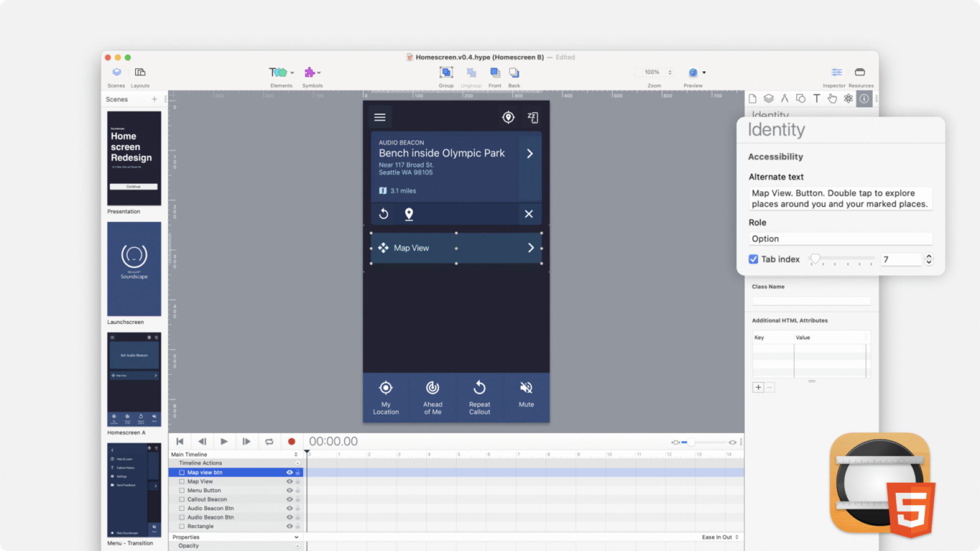Add a new scene with plus button
980x551 pixels.
pos(154,99)
